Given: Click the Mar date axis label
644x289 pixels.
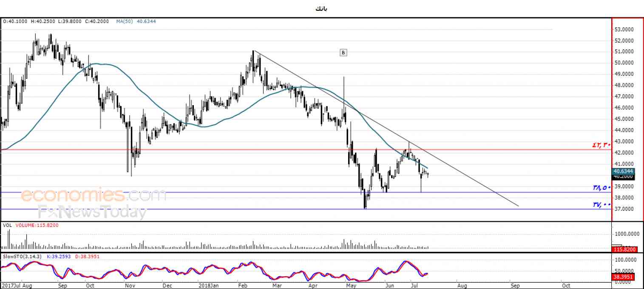Looking at the screenshot, I should coord(277,285).
